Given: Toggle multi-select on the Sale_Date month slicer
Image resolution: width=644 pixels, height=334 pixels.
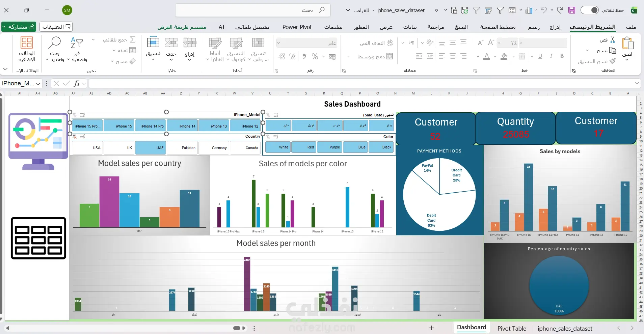Looking at the screenshot, I should click(276, 115).
